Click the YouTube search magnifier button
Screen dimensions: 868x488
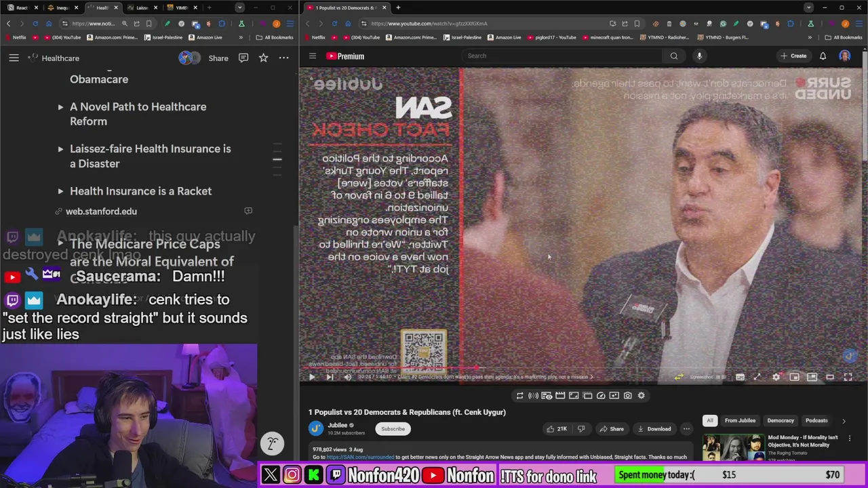point(674,56)
